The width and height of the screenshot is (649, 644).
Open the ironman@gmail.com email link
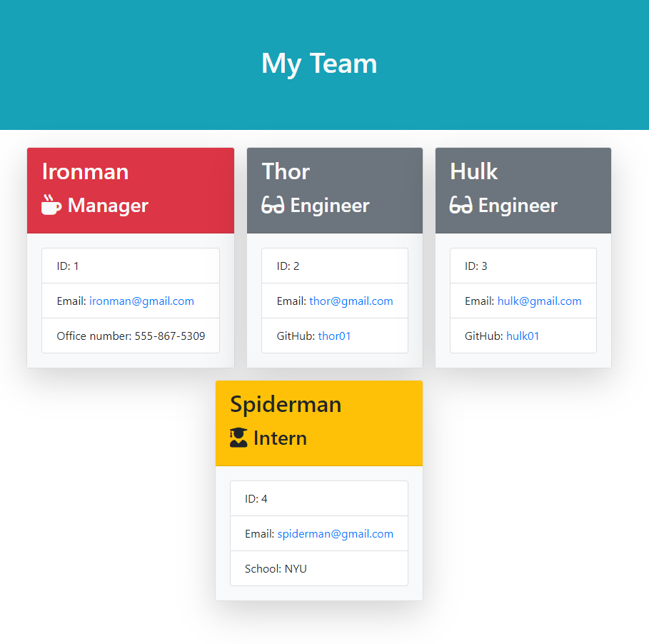[141, 301]
